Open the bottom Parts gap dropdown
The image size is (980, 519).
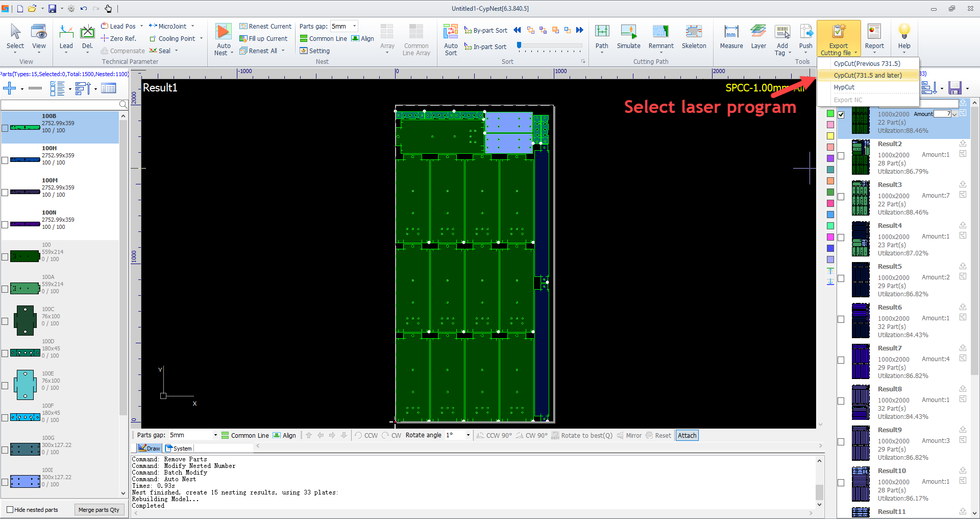[215, 435]
